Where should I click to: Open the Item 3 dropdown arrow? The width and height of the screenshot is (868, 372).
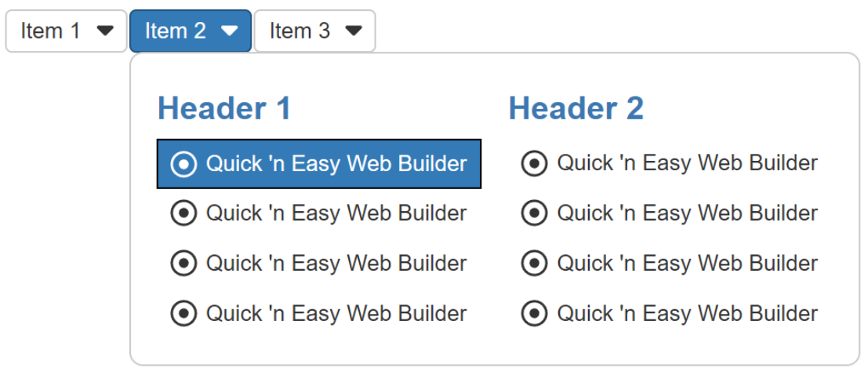(354, 31)
